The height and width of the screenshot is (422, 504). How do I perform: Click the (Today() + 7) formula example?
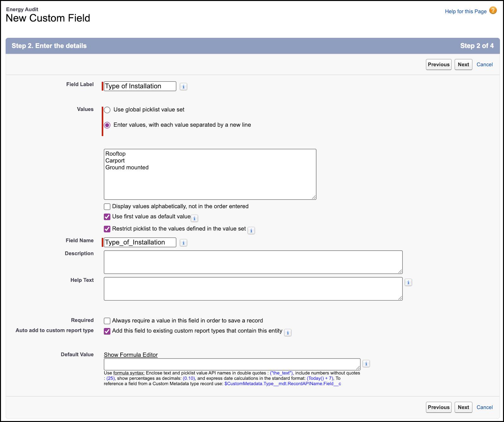click(x=320, y=378)
